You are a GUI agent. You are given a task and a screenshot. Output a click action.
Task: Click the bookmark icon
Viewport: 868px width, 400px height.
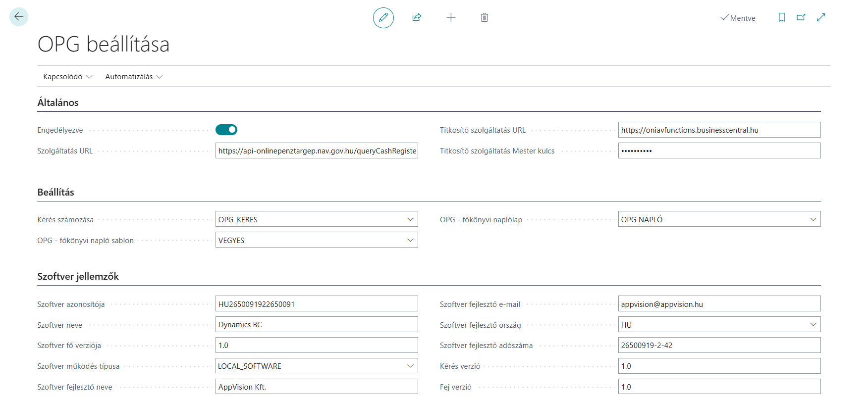pyautogui.click(x=781, y=18)
